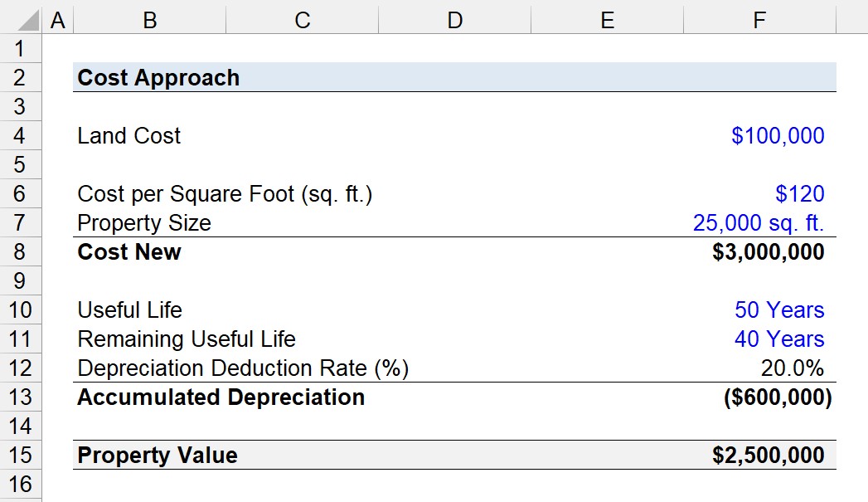Select column B header

pos(149,20)
